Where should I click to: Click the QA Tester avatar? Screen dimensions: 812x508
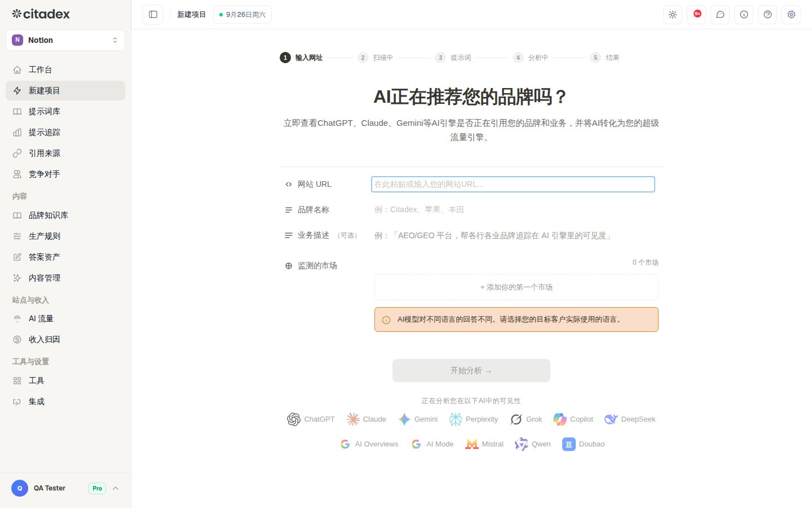point(20,488)
